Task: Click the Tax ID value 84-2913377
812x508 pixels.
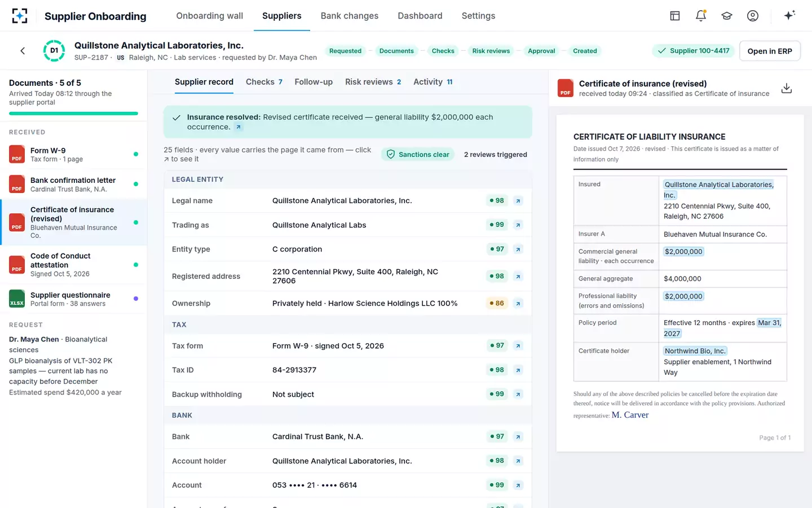Action: point(294,370)
